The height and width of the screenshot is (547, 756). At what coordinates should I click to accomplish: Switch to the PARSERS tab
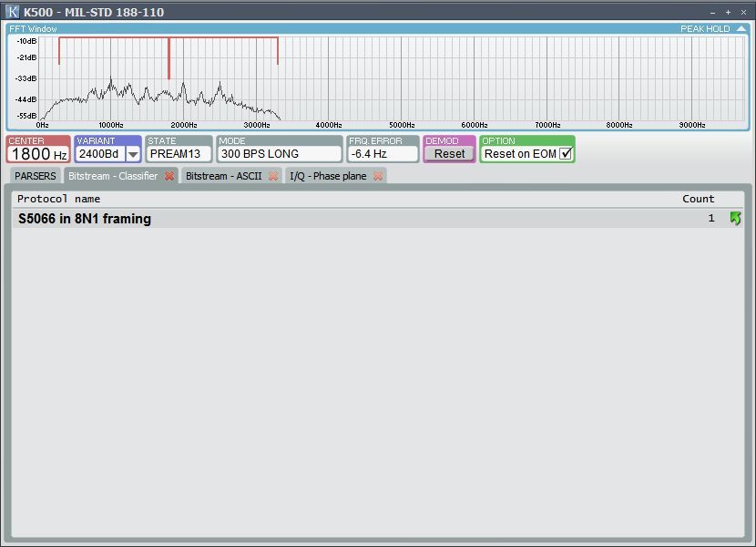click(36, 176)
